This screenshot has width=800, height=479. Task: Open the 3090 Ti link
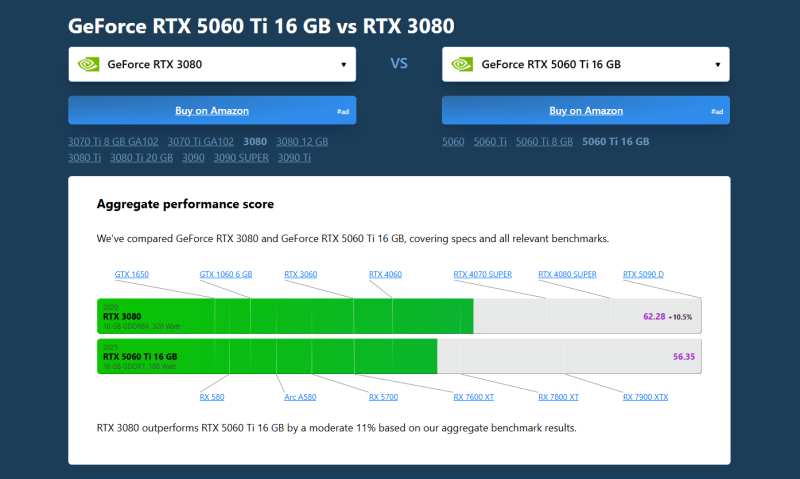294,158
